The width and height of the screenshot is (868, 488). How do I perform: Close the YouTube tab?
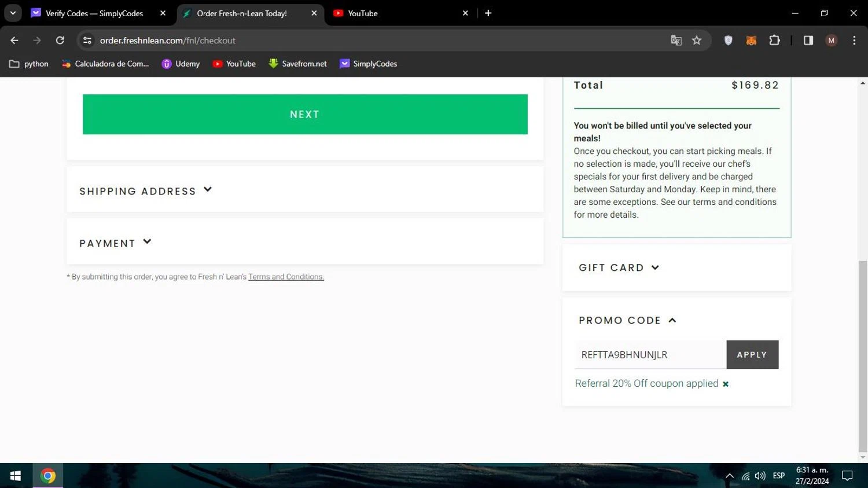tap(465, 13)
